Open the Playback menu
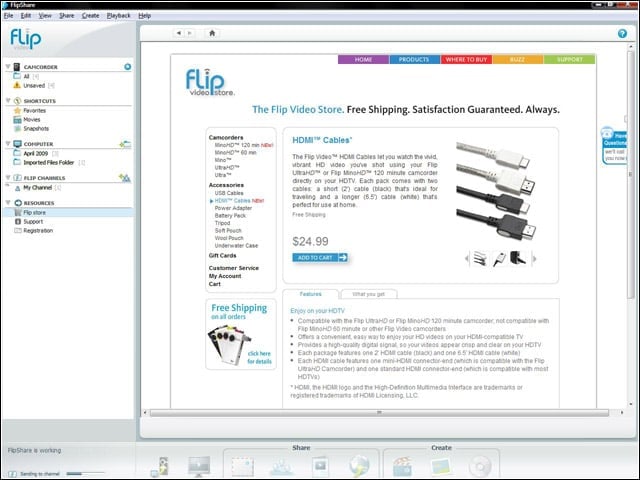Screen dimensions: 640x480 119,16
